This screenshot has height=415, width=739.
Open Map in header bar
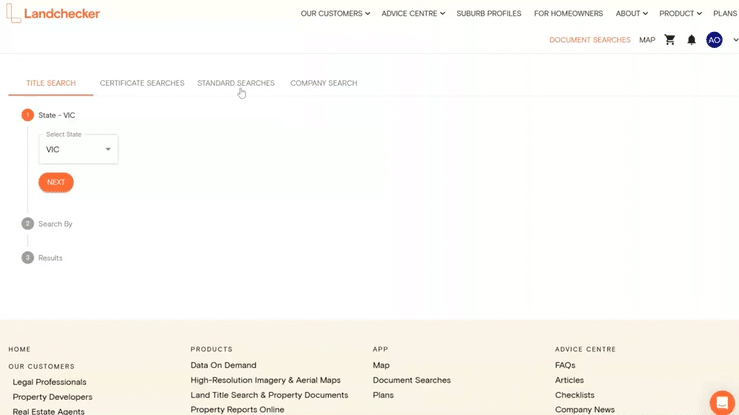(647, 40)
